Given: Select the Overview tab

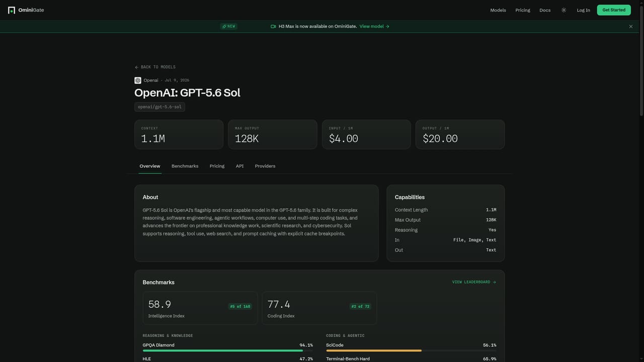Looking at the screenshot, I should pos(150,166).
